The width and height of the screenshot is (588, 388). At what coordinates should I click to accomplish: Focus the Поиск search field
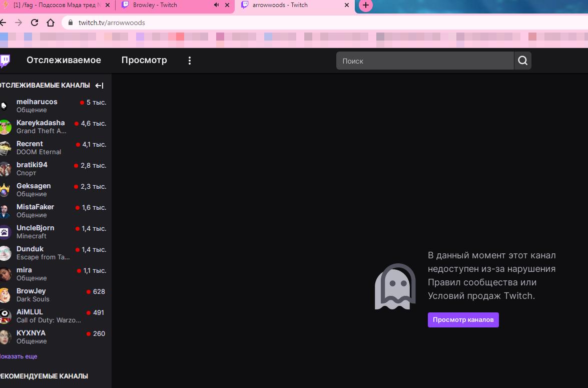point(425,61)
